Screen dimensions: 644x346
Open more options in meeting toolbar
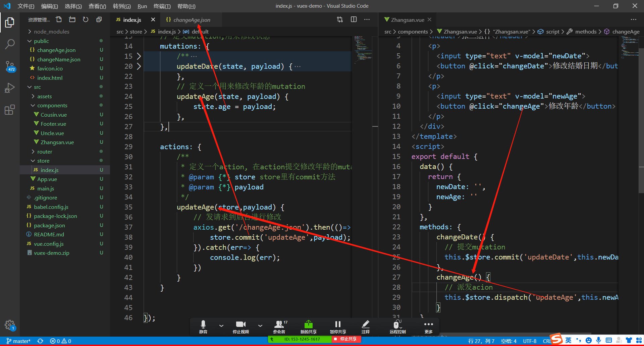(429, 327)
